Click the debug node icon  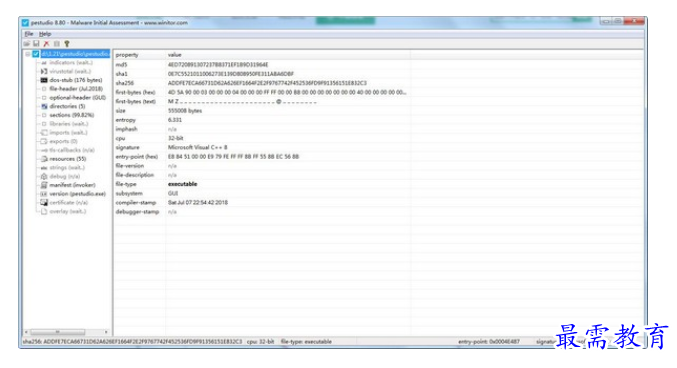point(44,176)
